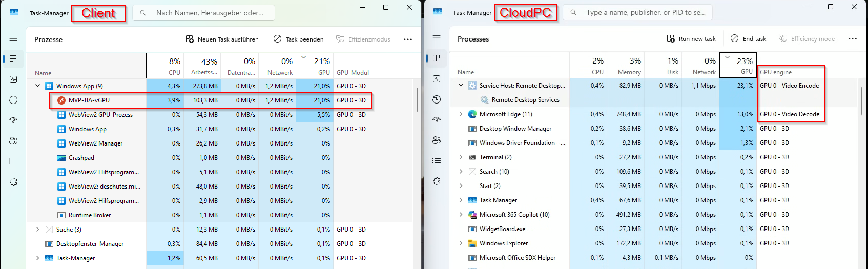Click the CloudPC Task Manager app icon
This screenshot has width=868, height=269.
[438, 12]
